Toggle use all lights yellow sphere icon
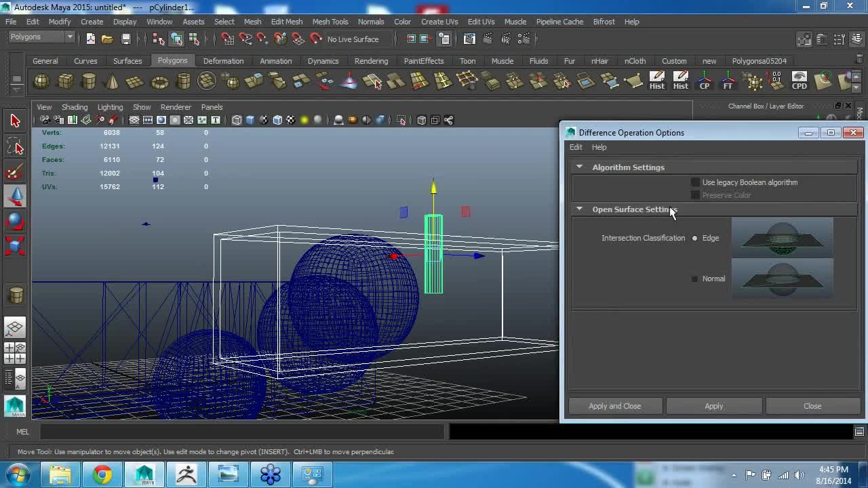The width and height of the screenshot is (868, 488). click(304, 120)
